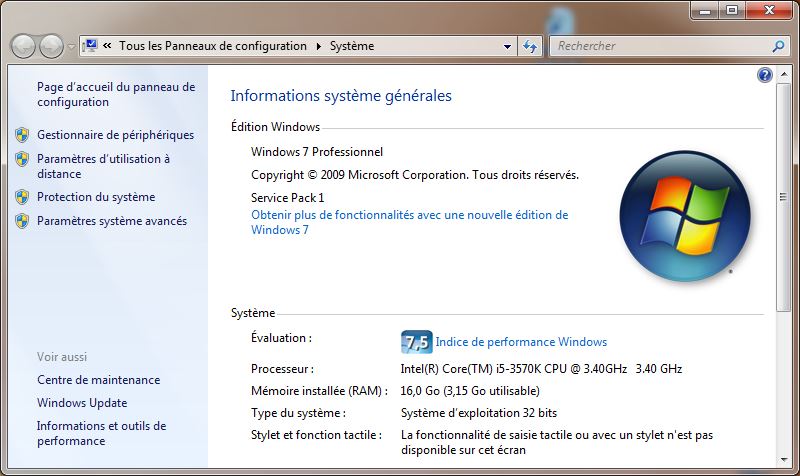Click "Système d'exploitation 32 bits" value
The height and width of the screenshot is (476, 800).
pos(479,413)
